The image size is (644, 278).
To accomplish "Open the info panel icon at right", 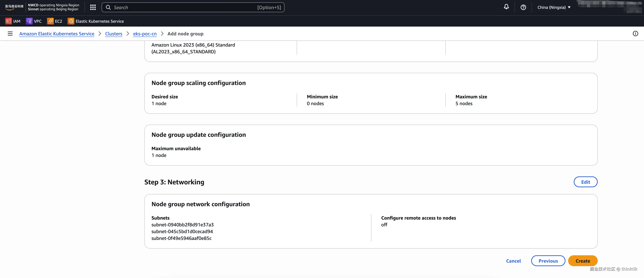I will pos(635,34).
